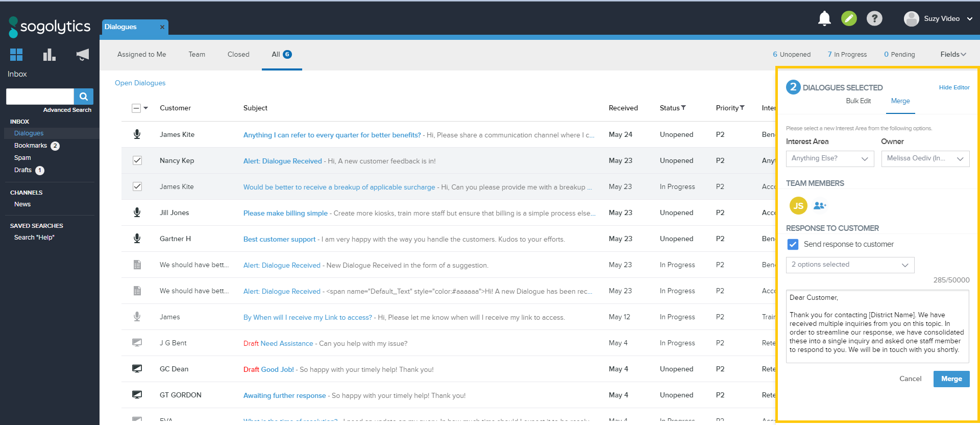Click the green pencil edit icon
This screenshot has height=425, width=980.
click(x=849, y=19)
